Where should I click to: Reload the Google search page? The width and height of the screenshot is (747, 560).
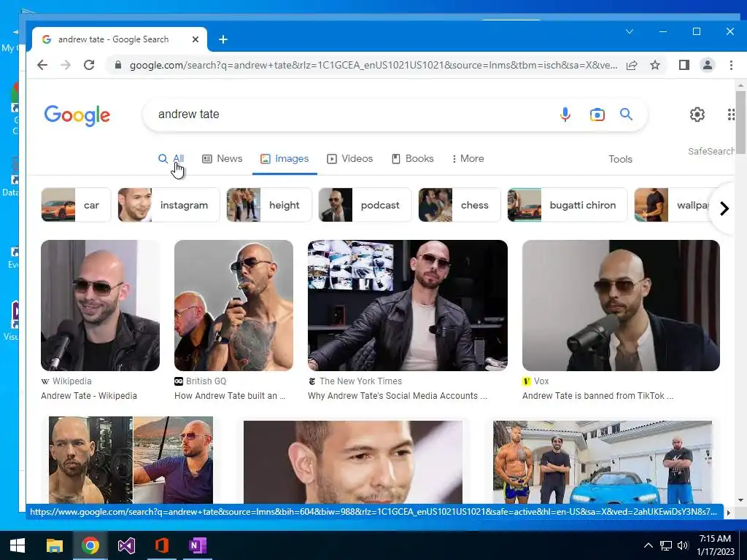89,65
